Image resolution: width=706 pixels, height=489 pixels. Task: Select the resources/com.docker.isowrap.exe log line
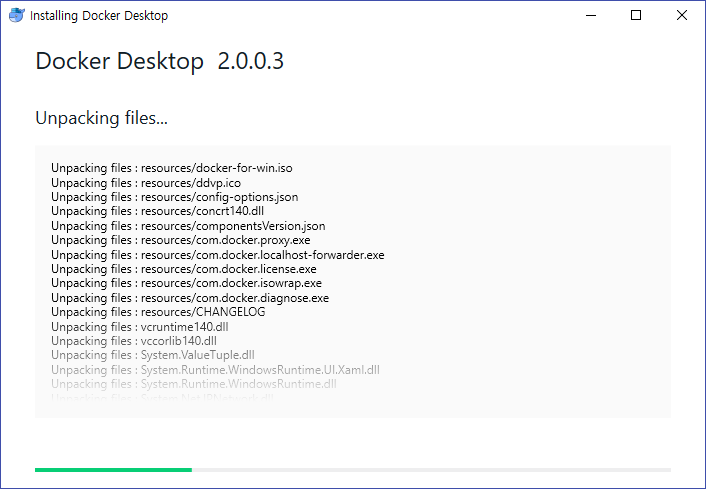click(186, 283)
